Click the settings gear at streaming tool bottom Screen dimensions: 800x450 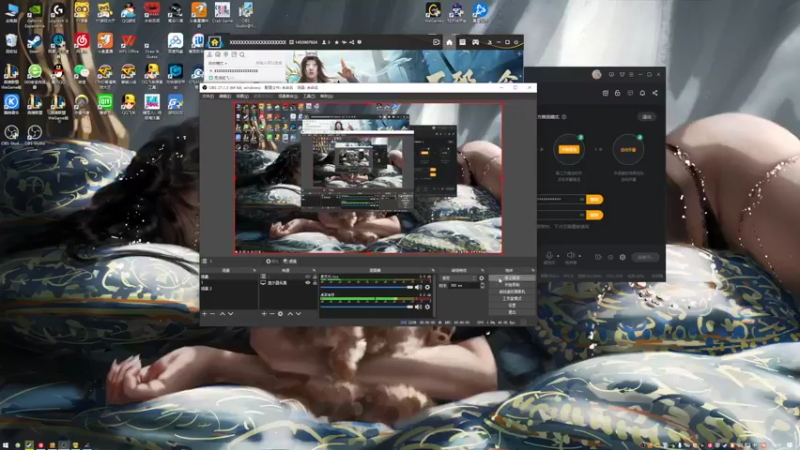coord(622,257)
